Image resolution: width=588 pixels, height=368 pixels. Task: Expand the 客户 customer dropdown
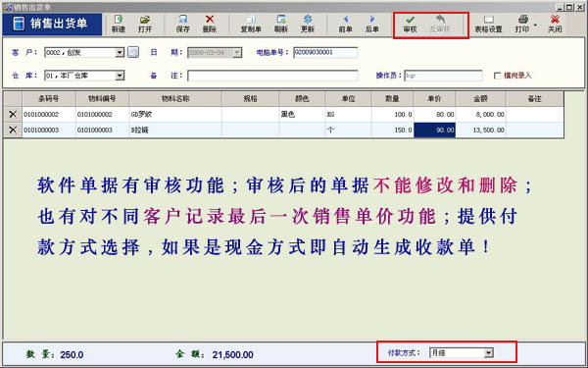point(120,53)
